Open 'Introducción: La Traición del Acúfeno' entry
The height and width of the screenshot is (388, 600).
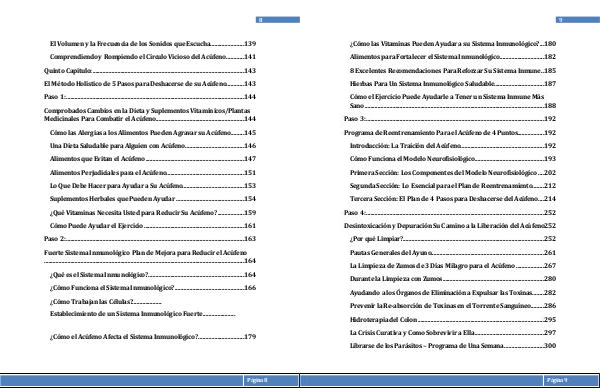click(453, 146)
